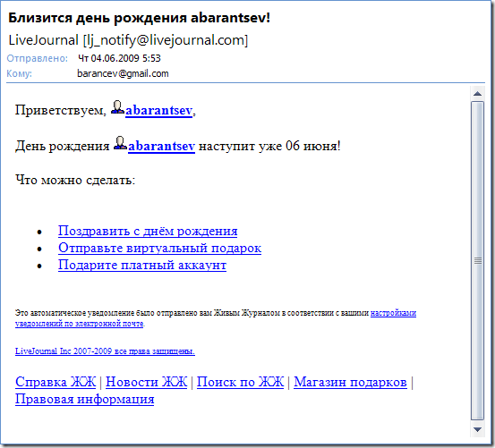This screenshot has height=448, width=495.
Task: Open abarantsev link in the birthday date line
Action: [161, 146]
